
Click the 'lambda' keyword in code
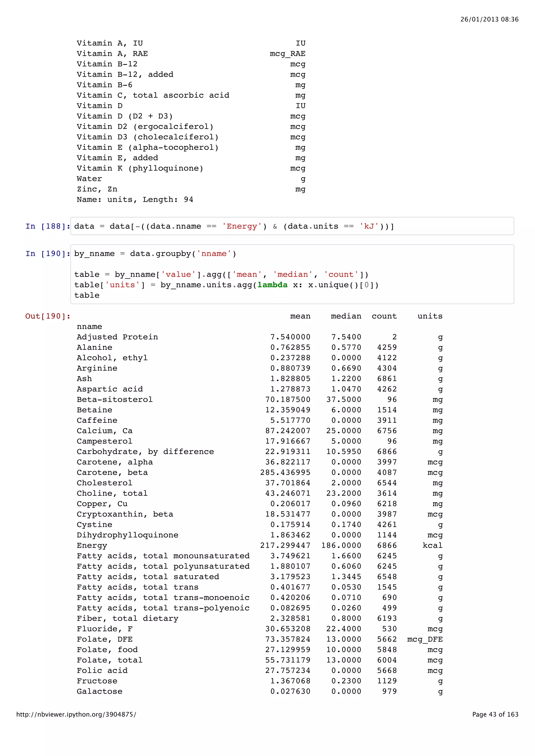(x=272, y=285)
